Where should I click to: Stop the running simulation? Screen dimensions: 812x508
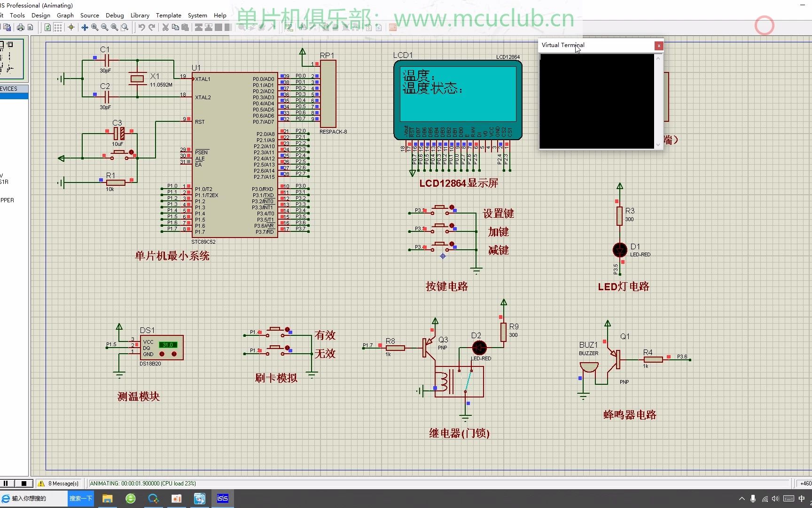[24, 483]
